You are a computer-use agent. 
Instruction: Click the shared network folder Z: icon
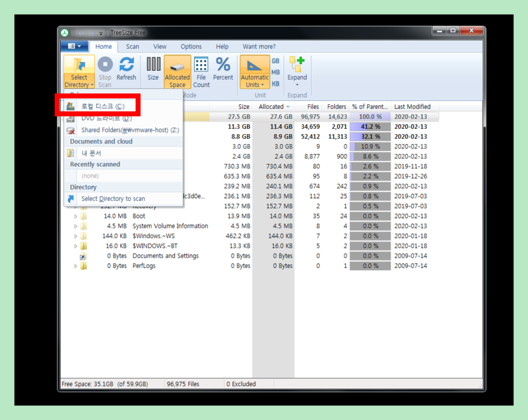[x=71, y=130]
